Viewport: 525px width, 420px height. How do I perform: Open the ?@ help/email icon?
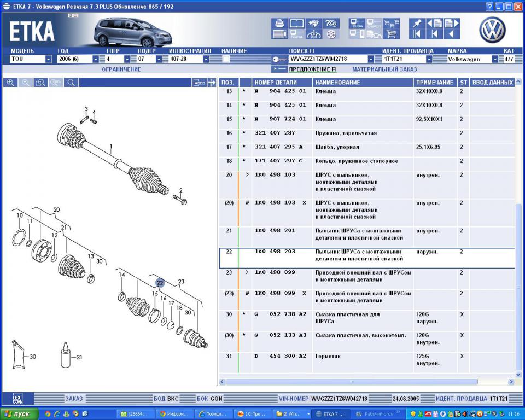click(331, 23)
